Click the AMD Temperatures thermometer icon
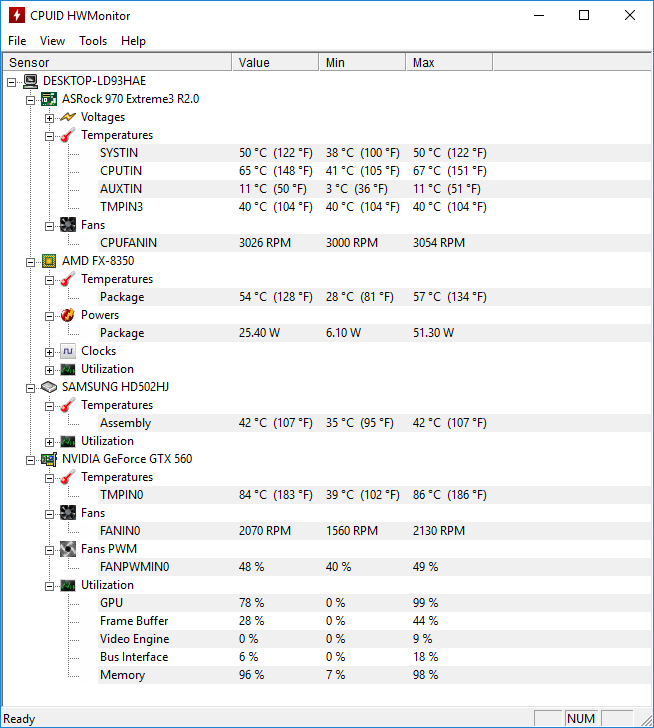 [68, 279]
